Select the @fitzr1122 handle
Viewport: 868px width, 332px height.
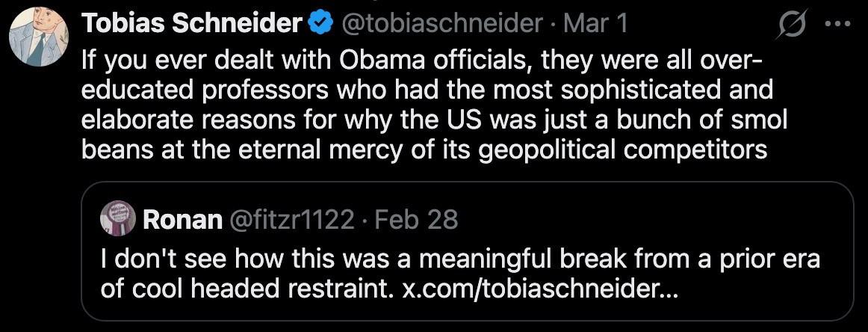292,220
